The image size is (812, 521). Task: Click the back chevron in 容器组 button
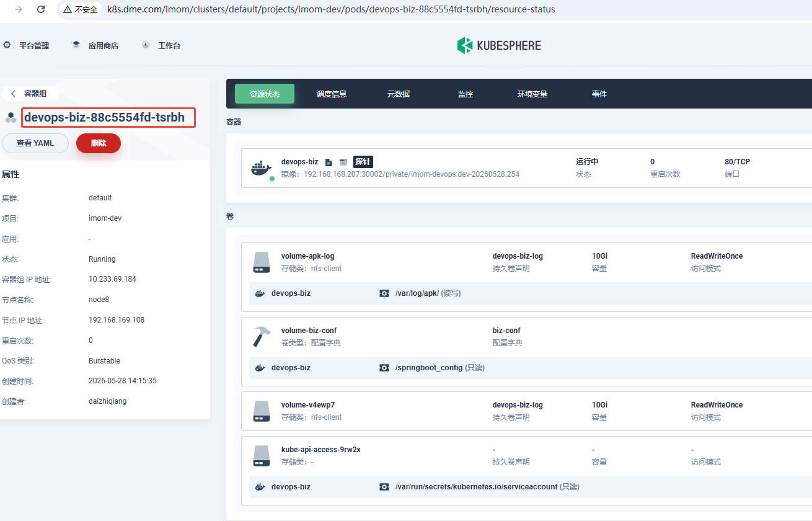click(x=13, y=94)
